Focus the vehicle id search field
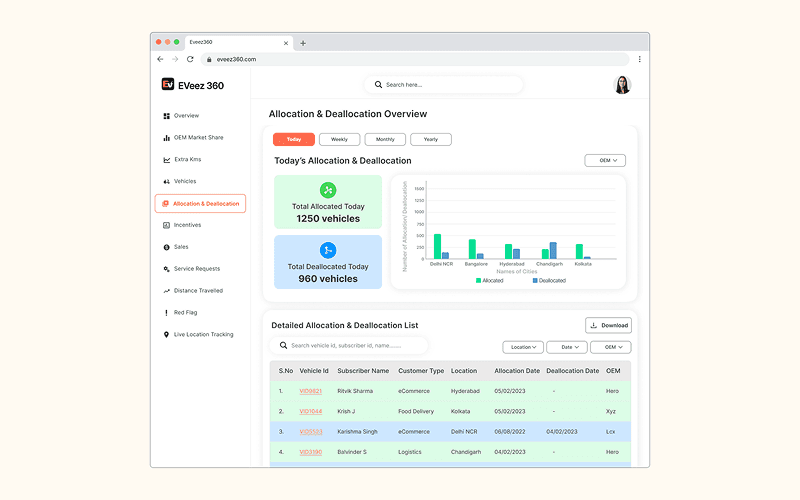The width and height of the screenshot is (800, 500). [x=349, y=345]
